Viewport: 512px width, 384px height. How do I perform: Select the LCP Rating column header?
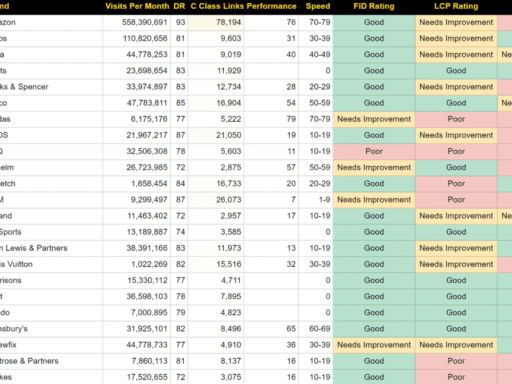click(x=456, y=6)
